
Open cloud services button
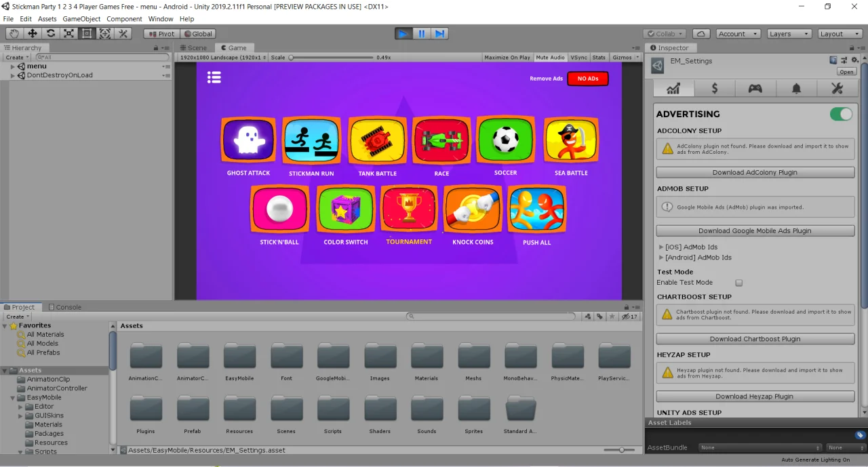click(x=701, y=33)
